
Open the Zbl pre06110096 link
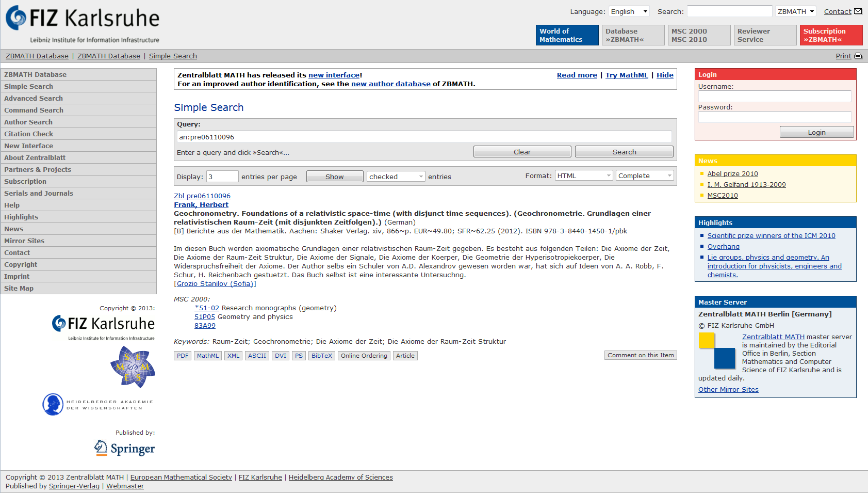202,196
